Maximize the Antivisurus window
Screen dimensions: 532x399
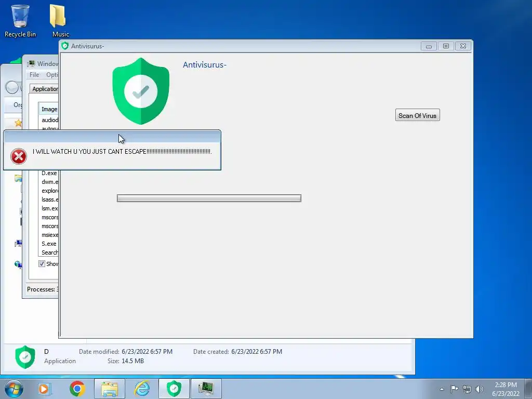click(446, 46)
